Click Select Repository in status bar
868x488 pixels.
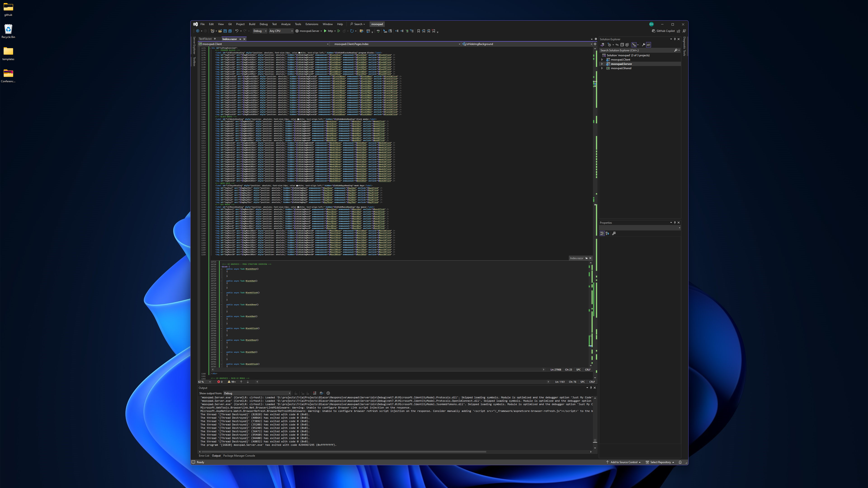660,462
